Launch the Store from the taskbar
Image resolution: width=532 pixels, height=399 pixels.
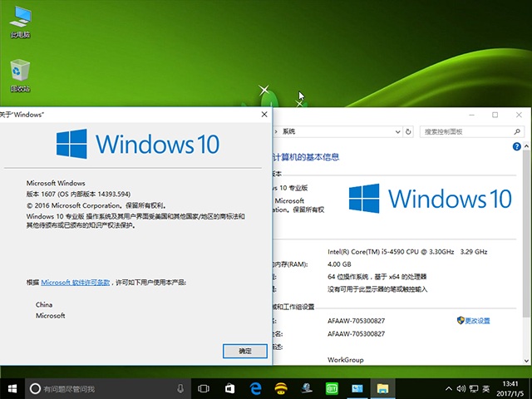coord(230,388)
